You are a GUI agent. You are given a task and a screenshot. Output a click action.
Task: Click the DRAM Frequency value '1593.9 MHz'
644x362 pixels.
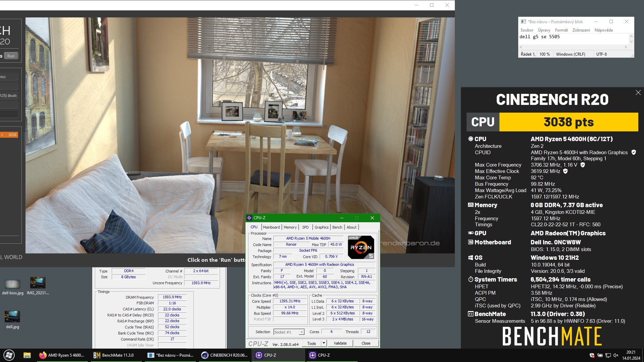click(172, 297)
